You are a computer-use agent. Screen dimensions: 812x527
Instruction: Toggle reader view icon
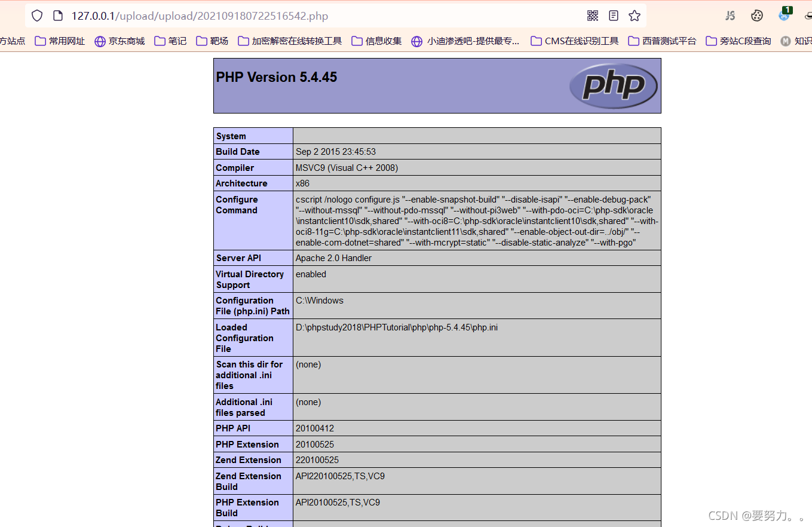[x=614, y=16]
